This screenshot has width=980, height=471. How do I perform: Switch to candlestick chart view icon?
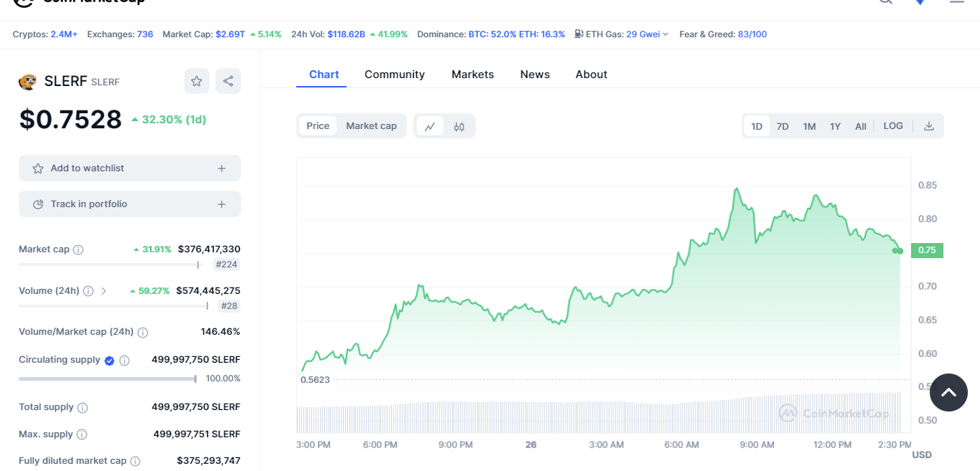pyautogui.click(x=459, y=126)
